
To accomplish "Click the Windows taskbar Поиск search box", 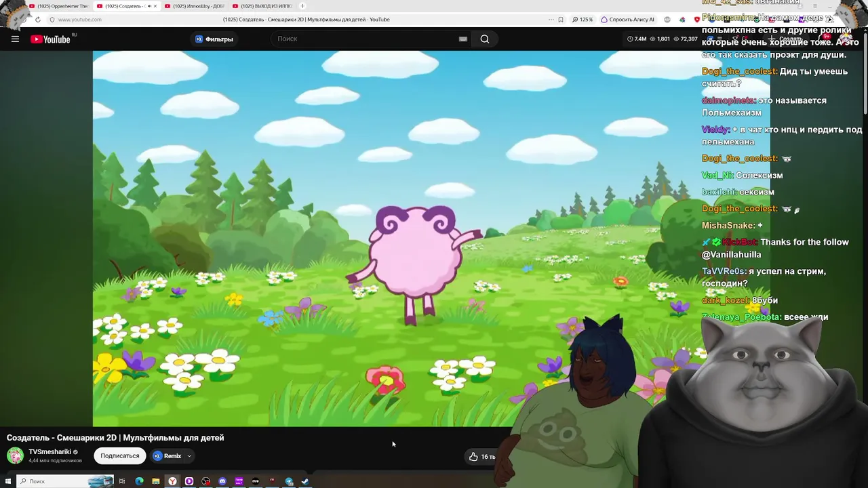I will pyautogui.click(x=66, y=481).
